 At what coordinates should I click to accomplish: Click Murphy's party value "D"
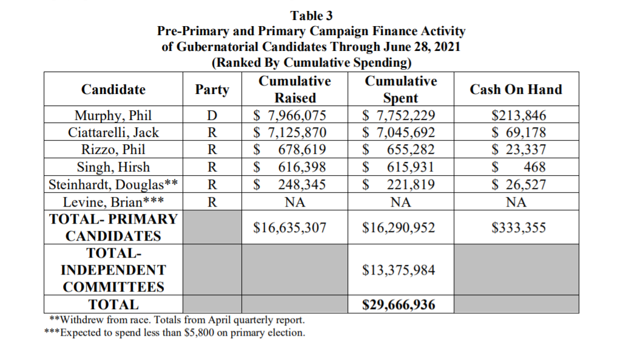[212, 116]
